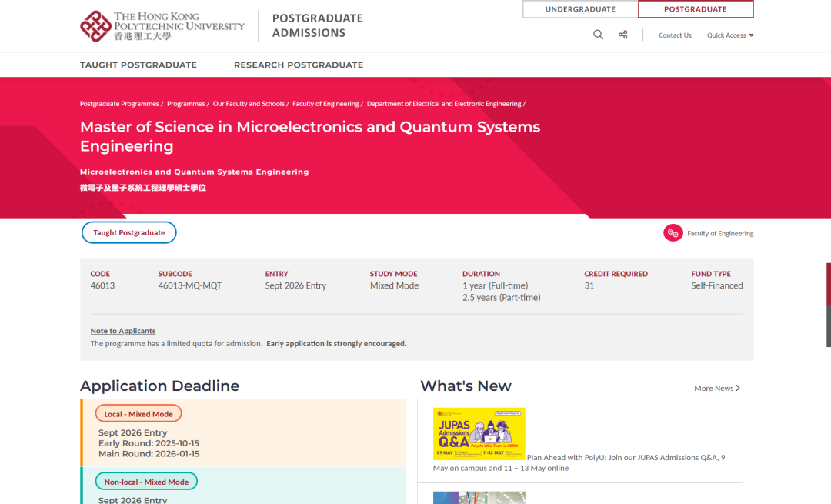
Task: Click the 1 year (Full-time) duration text
Action: (x=495, y=285)
